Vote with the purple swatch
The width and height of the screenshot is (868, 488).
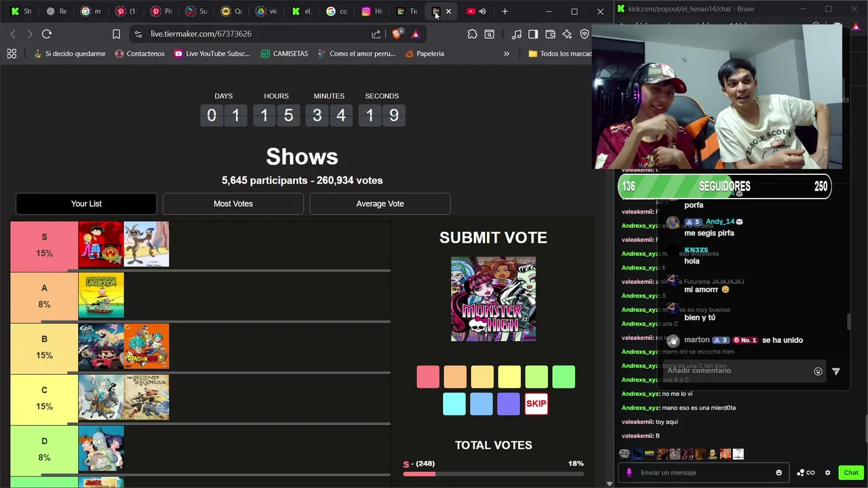(x=509, y=404)
